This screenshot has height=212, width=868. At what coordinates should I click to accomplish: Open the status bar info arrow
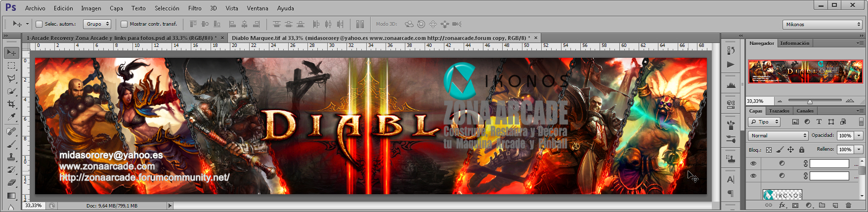[x=170, y=206]
